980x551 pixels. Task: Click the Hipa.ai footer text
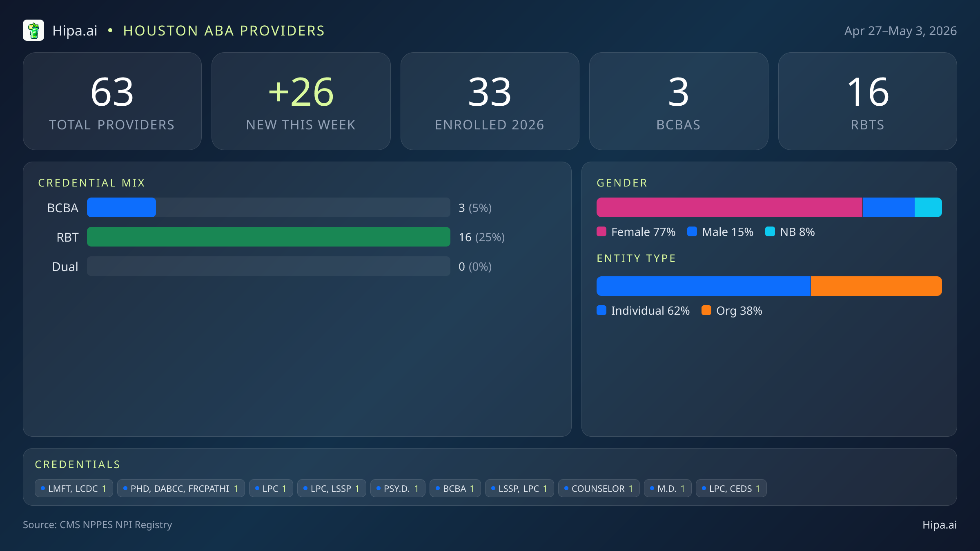pos(940,525)
